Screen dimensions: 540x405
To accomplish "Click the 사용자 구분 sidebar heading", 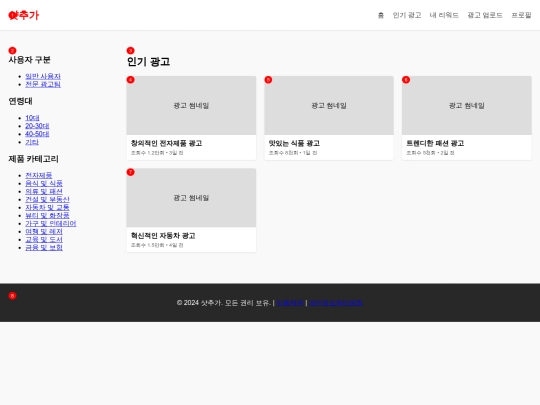I will [x=30, y=60].
